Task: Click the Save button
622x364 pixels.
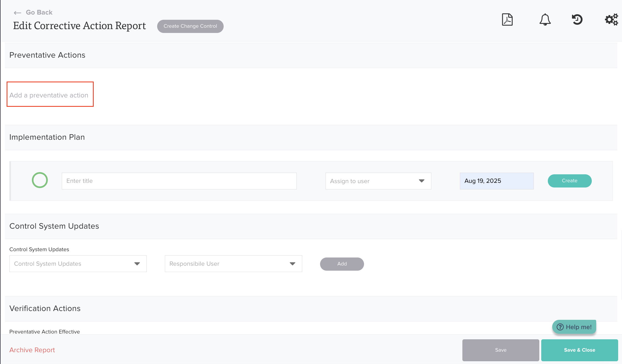Action: point(501,350)
